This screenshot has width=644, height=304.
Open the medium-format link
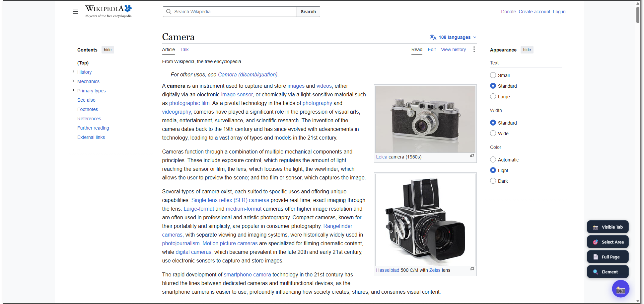[x=244, y=209]
